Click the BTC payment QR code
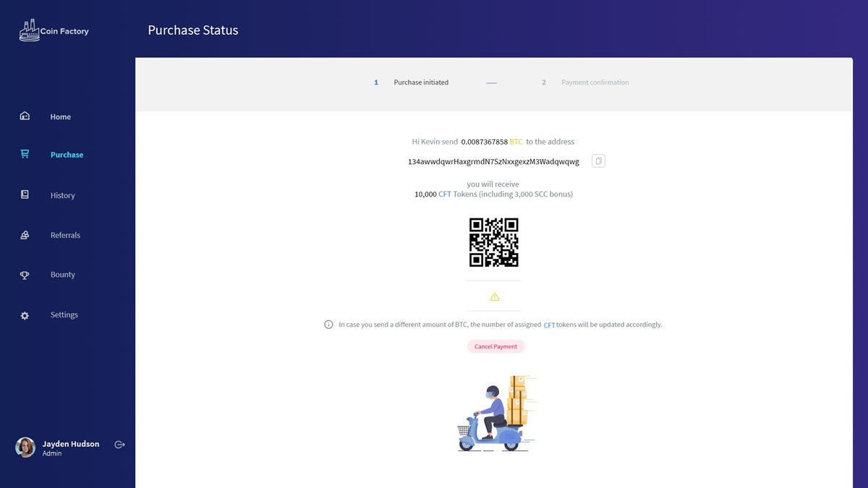The width and height of the screenshot is (868, 488). tap(494, 243)
